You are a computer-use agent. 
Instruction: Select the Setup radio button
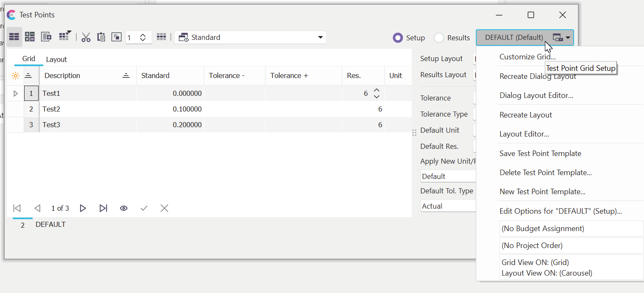(398, 38)
